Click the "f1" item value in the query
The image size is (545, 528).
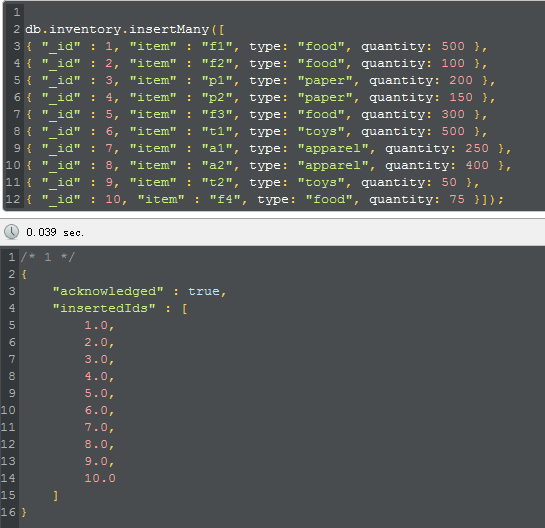point(217,46)
